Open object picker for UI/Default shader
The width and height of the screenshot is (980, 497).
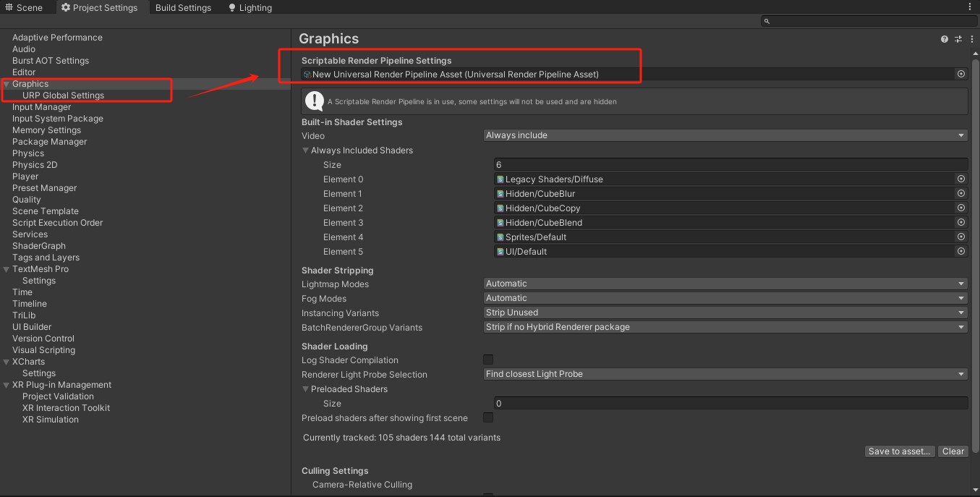click(x=960, y=251)
